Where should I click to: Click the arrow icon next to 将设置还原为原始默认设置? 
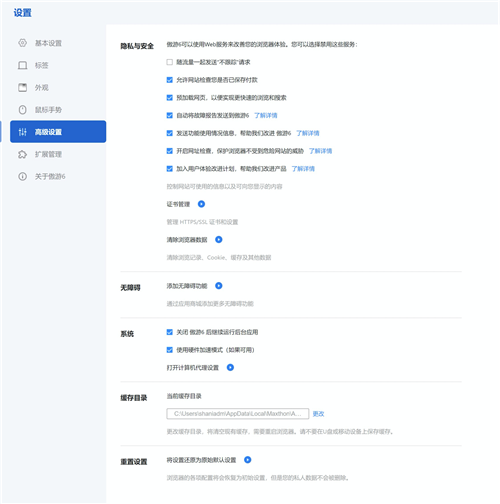tap(247, 460)
